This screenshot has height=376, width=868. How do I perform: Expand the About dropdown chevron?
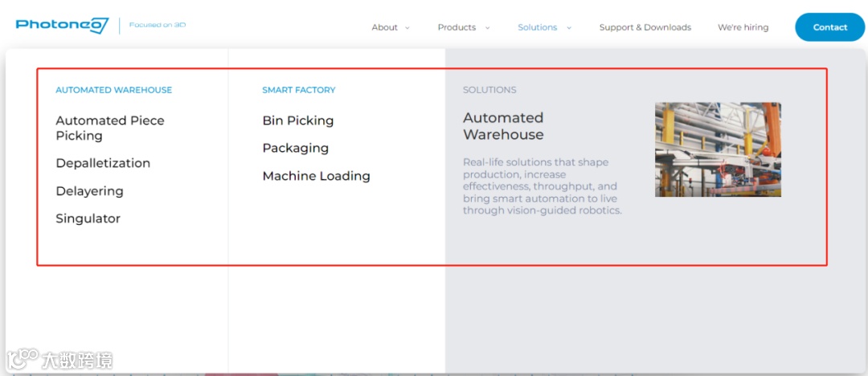(x=407, y=27)
